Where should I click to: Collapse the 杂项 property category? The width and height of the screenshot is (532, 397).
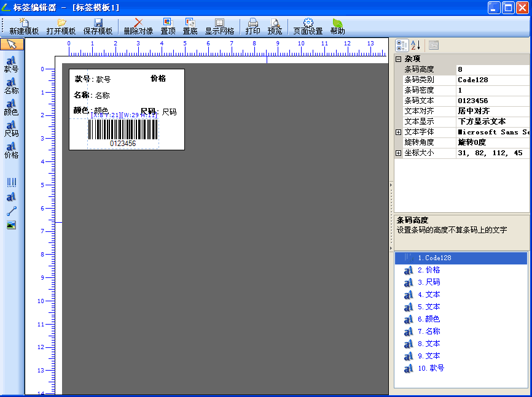click(398, 60)
